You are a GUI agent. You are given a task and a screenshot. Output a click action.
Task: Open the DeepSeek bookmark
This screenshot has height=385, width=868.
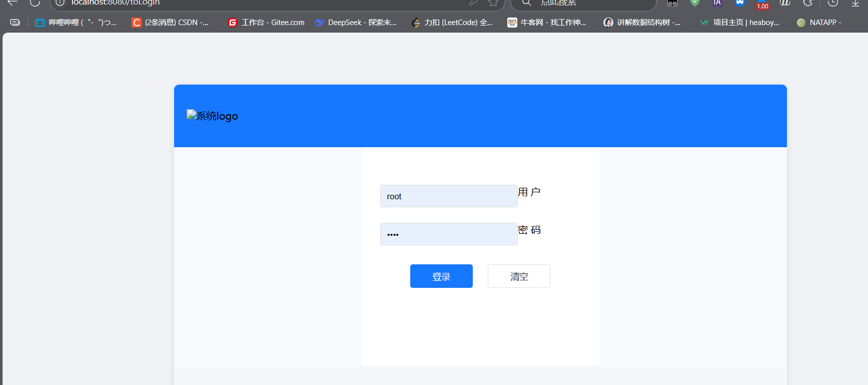356,23
